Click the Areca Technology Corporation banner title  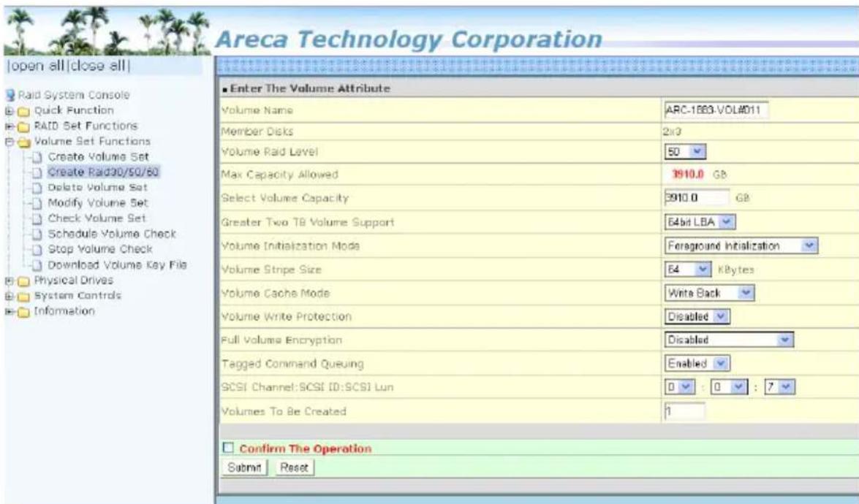coord(409,39)
